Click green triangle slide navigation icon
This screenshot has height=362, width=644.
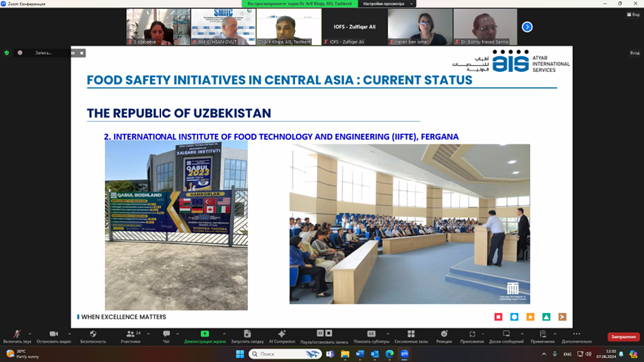[546, 317]
